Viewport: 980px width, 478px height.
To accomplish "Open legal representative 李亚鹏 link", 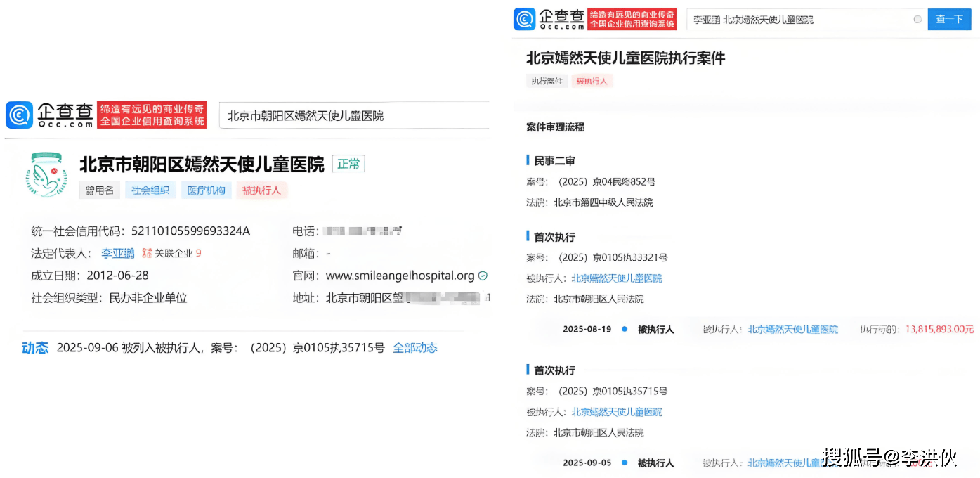I will coord(118,253).
